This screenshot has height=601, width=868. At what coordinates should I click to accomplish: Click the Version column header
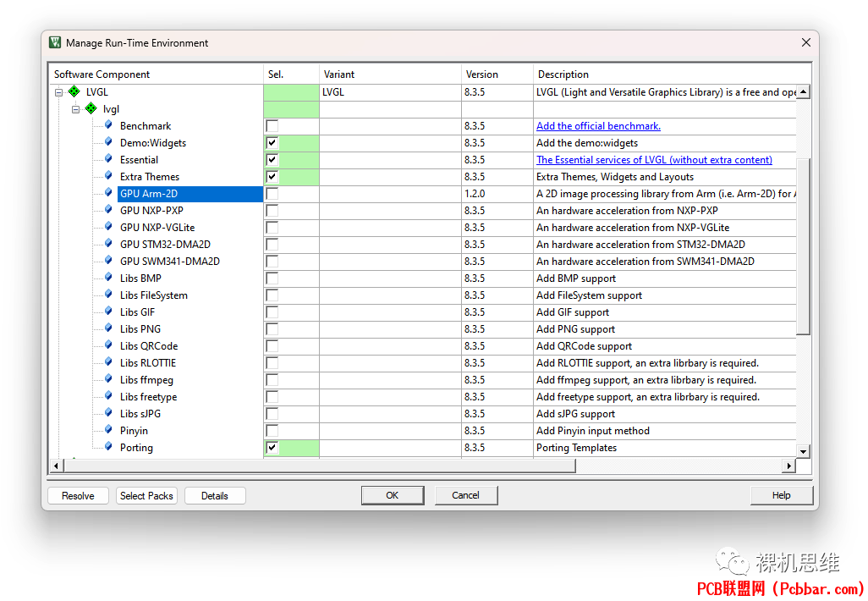click(497, 74)
